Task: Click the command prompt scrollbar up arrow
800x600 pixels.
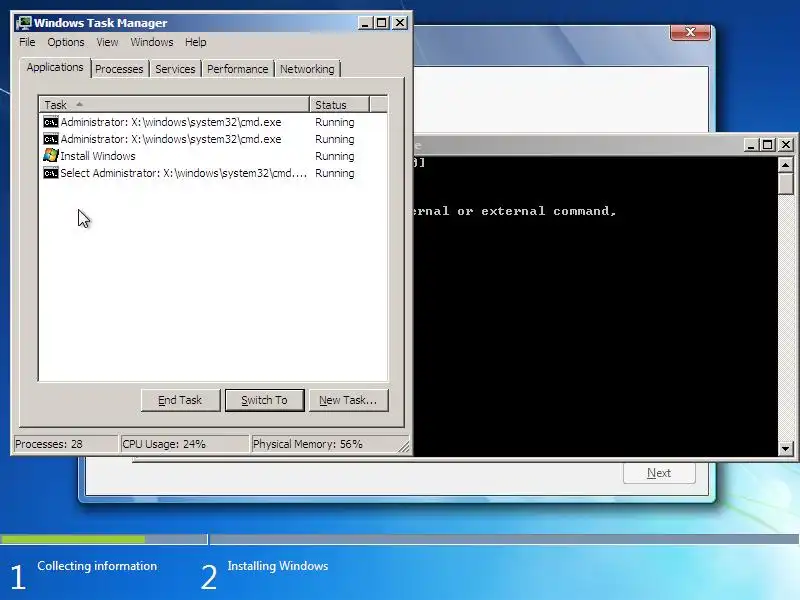Action: point(786,164)
